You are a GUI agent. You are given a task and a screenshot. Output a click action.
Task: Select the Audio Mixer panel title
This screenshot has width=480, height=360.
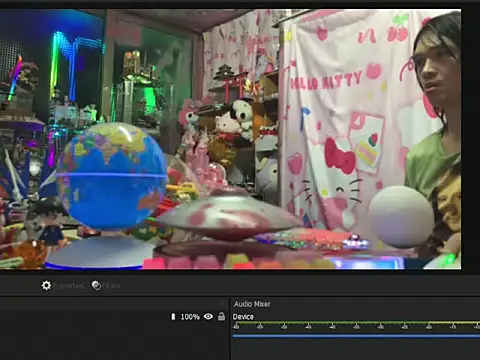pos(252,304)
